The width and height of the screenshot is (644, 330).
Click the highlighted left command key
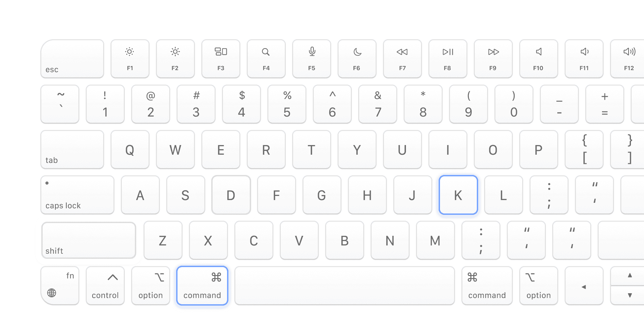click(x=202, y=286)
